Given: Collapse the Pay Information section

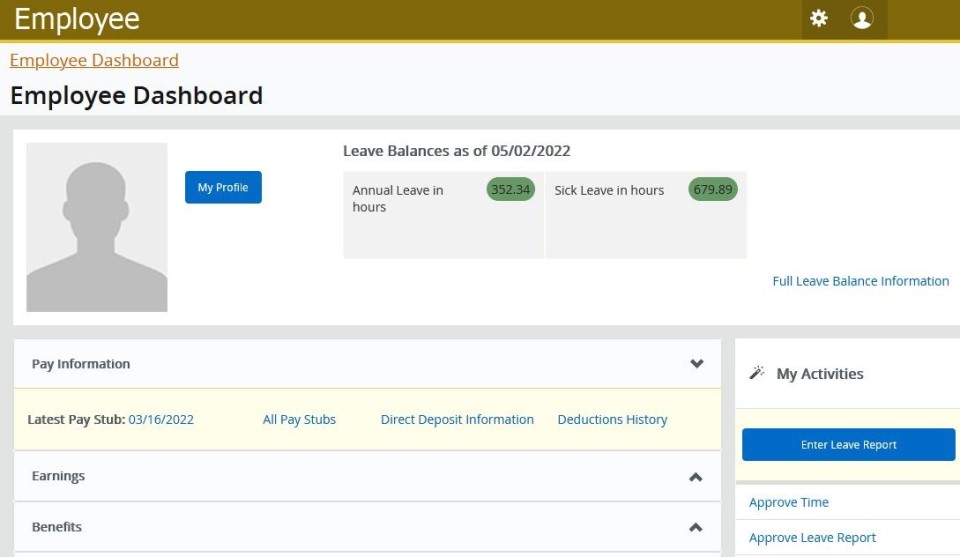Looking at the screenshot, I should point(697,364).
